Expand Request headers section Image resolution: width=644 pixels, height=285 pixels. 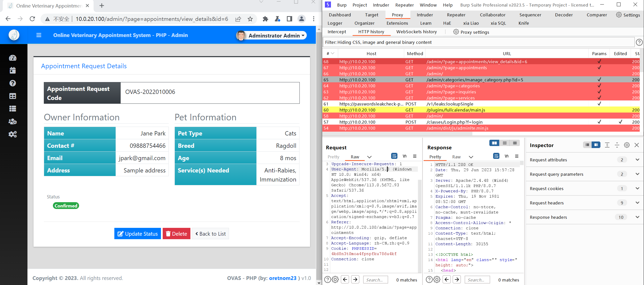584,203
